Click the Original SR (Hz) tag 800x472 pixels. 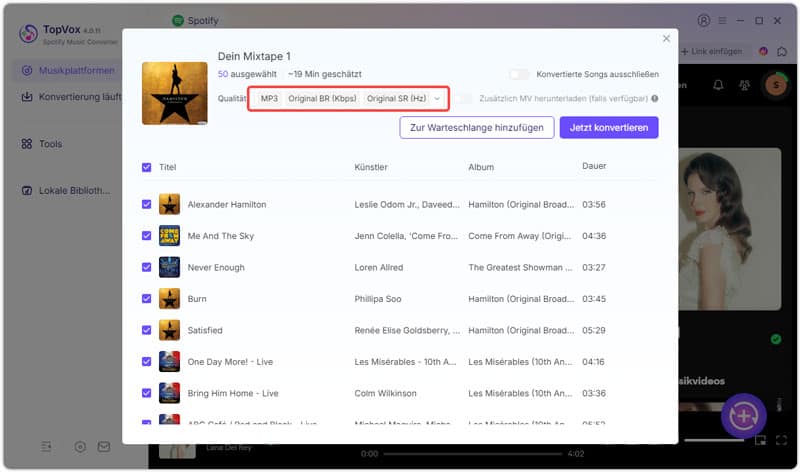point(396,98)
